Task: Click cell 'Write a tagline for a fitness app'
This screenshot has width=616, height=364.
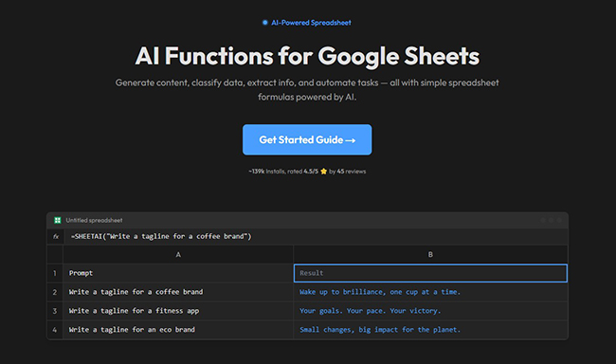Action: point(178,311)
